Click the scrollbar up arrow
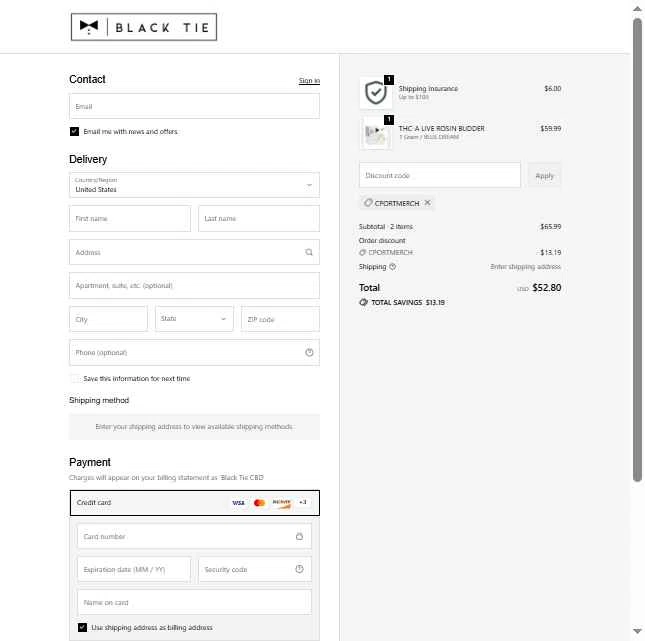The height and width of the screenshot is (641, 645). click(x=637, y=9)
